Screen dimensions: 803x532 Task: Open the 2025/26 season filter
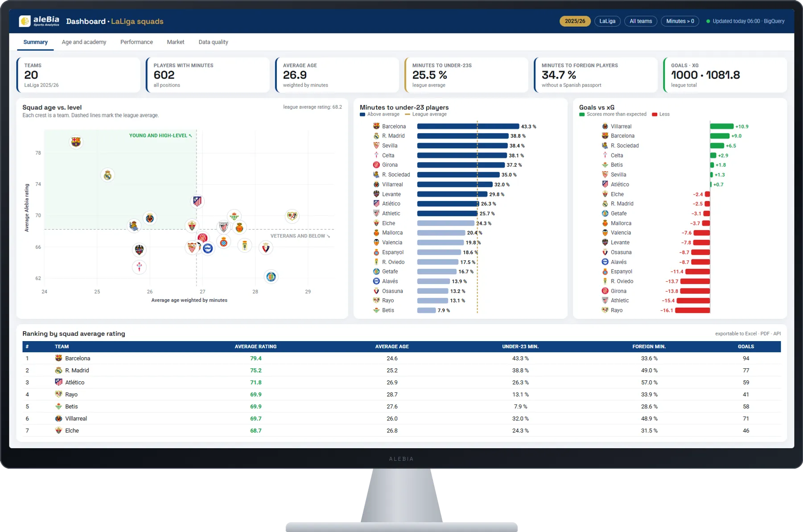coord(575,21)
